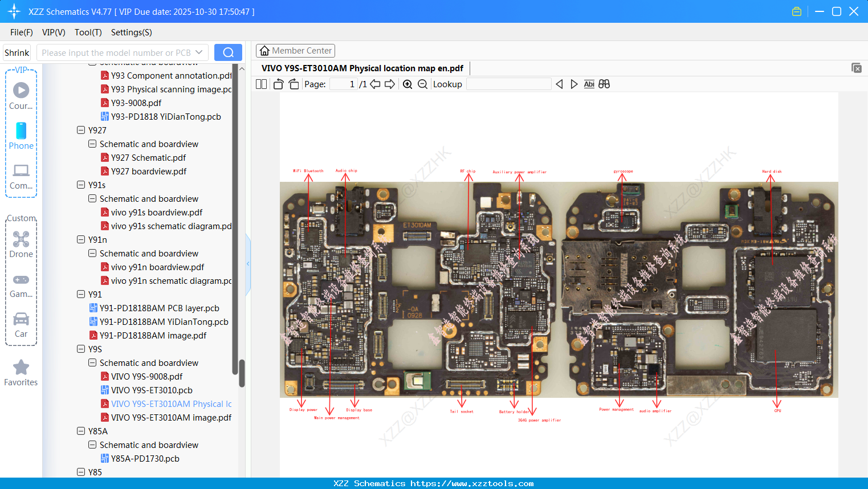868x489 pixels.
Task: Collapse the Y85A tree node
Action: click(x=81, y=431)
